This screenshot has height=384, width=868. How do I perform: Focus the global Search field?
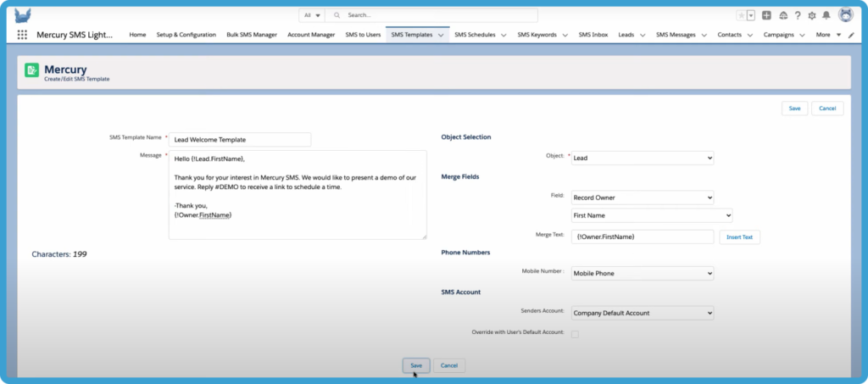[x=431, y=15]
